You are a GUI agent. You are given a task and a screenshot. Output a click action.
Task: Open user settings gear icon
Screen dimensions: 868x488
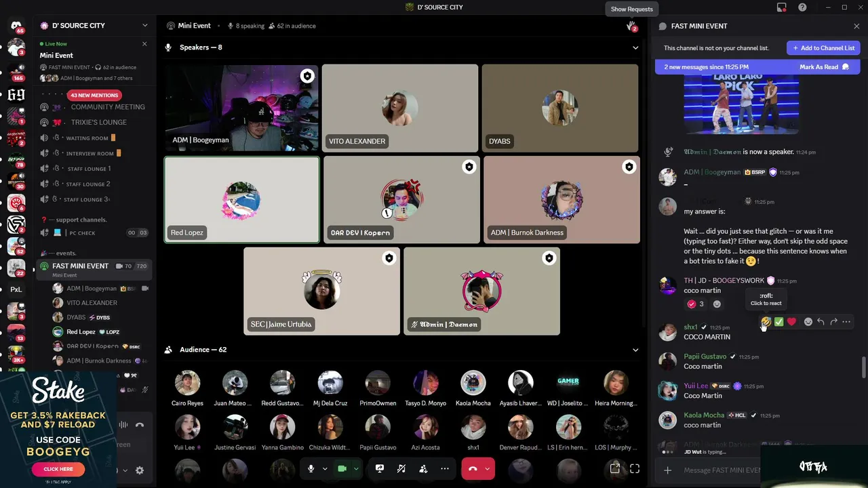click(x=140, y=470)
